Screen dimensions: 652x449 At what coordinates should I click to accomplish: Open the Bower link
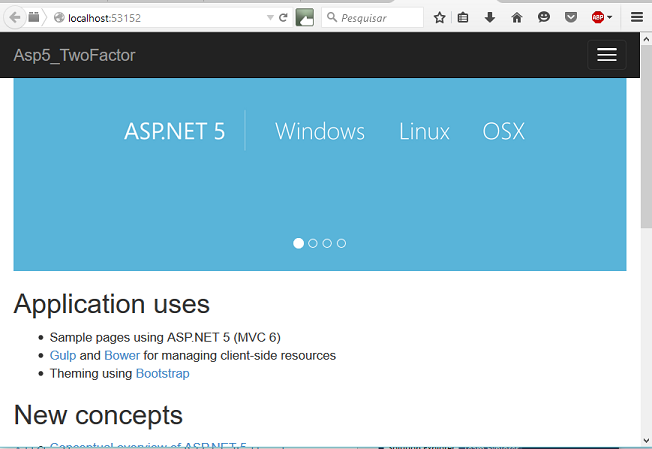tap(122, 355)
